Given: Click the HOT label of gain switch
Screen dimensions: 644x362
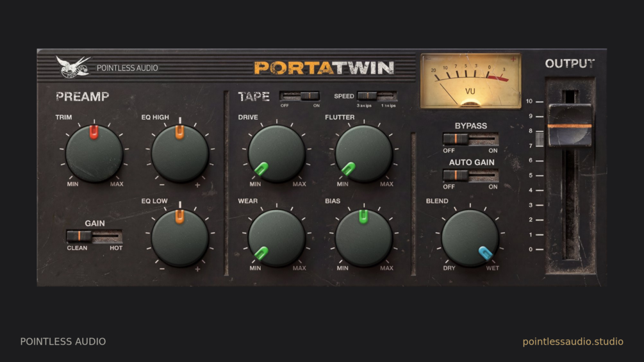Looking at the screenshot, I should click(116, 248).
